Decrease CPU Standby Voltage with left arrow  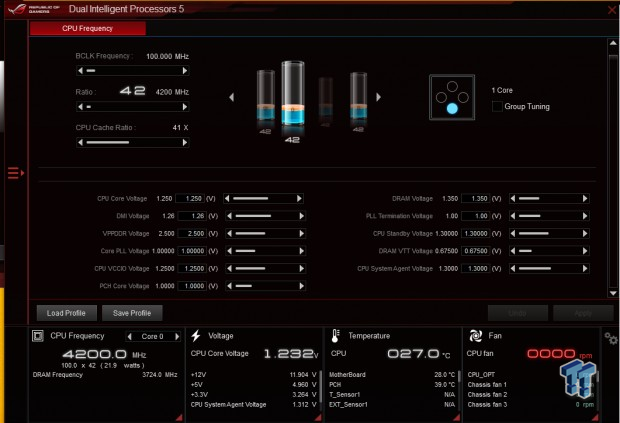[x=513, y=233]
